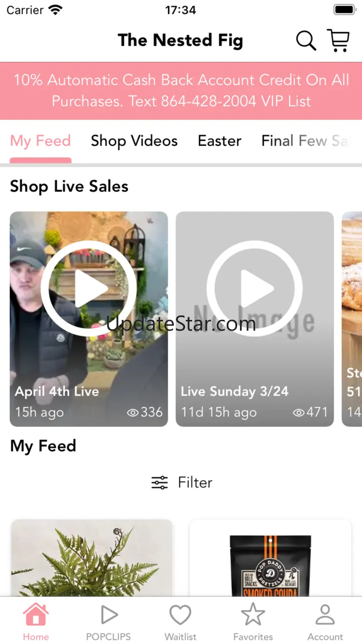This screenshot has height=644, width=362.
Task: Tap the pink cash back banner
Action: (181, 91)
